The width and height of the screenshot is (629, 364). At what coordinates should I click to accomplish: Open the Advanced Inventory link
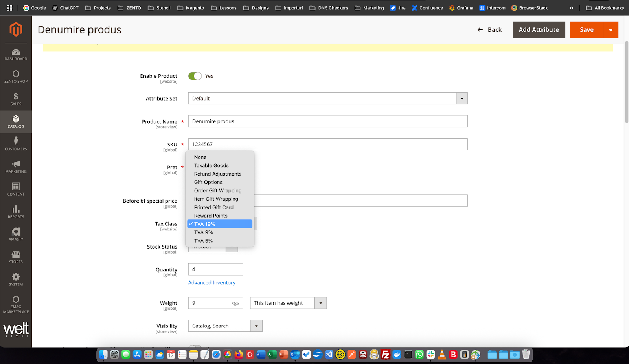212,283
